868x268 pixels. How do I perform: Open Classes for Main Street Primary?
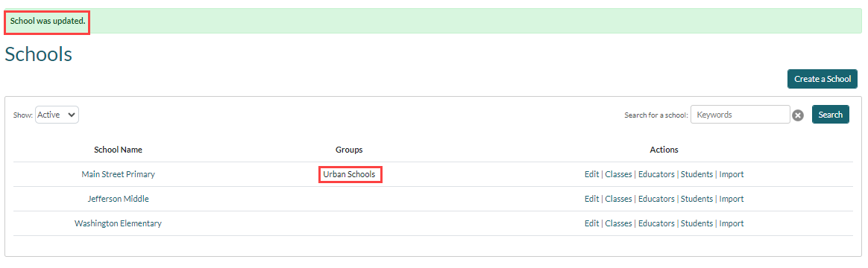point(618,174)
